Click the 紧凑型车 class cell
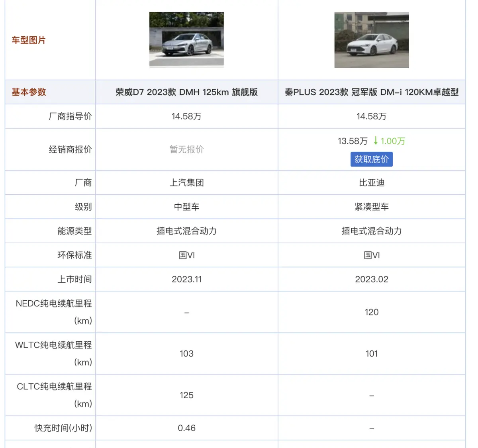Screen dimensions: 478x448 click(x=372, y=207)
